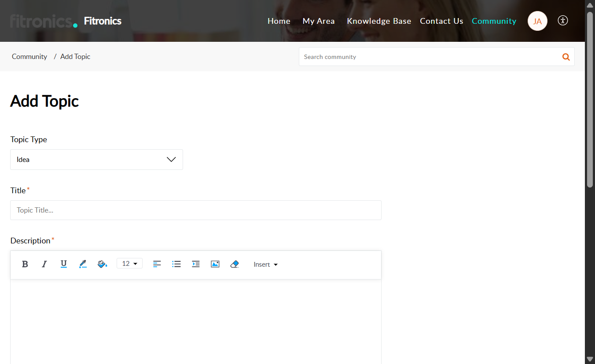Open the font size 12 dropdown
The width and height of the screenshot is (595, 364).
pyautogui.click(x=129, y=264)
